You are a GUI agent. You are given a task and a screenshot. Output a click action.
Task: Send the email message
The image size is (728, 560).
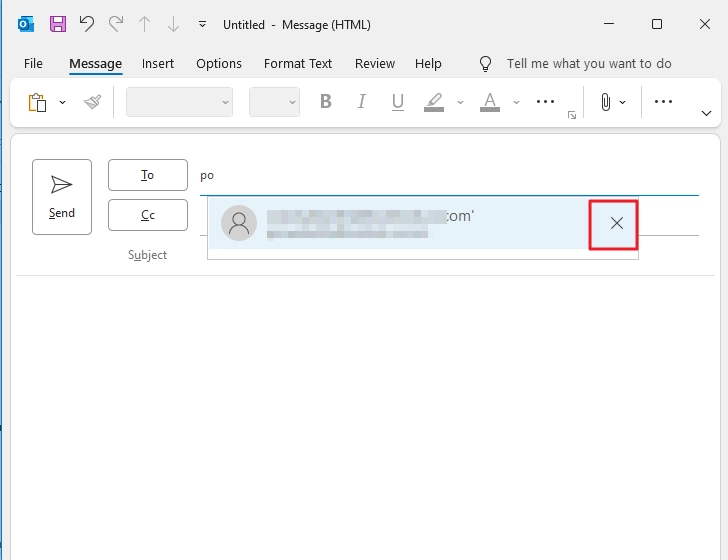[x=62, y=197]
